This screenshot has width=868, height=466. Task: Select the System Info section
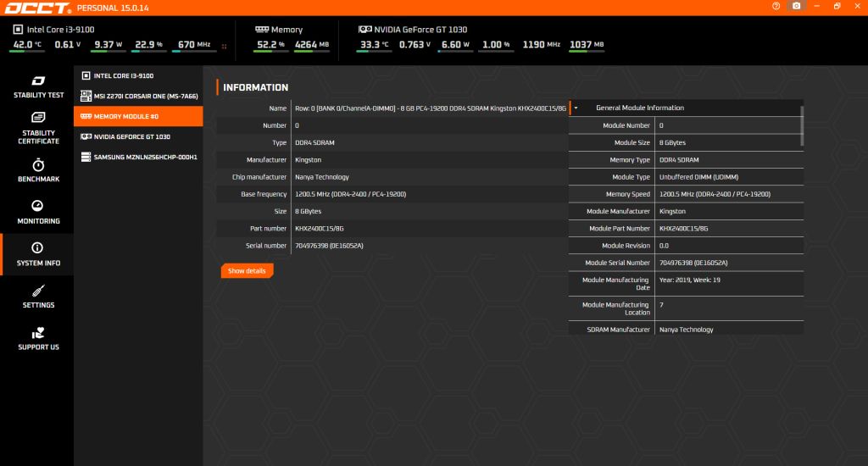[38, 254]
